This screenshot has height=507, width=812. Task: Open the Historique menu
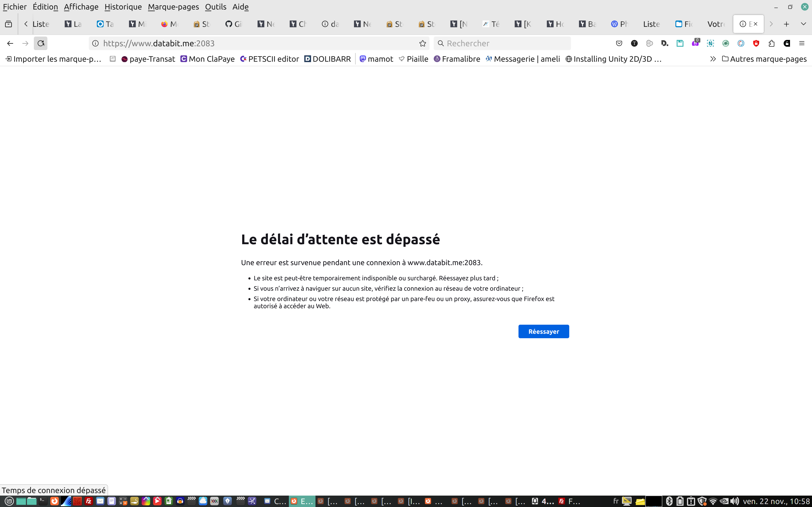pyautogui.click(x=123, y=7)
